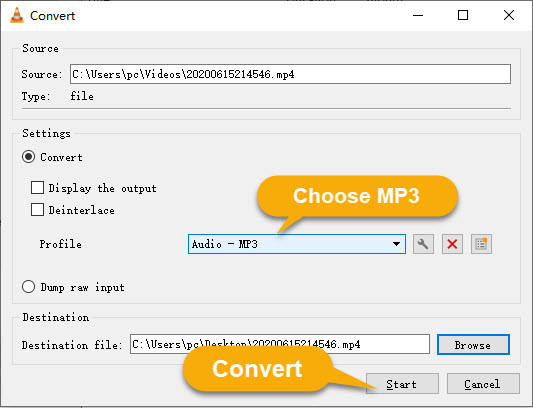Open the Profile dropdown Audio - MP3
The height and width of the screenshot is (408, 533).
tap(297, 244)
